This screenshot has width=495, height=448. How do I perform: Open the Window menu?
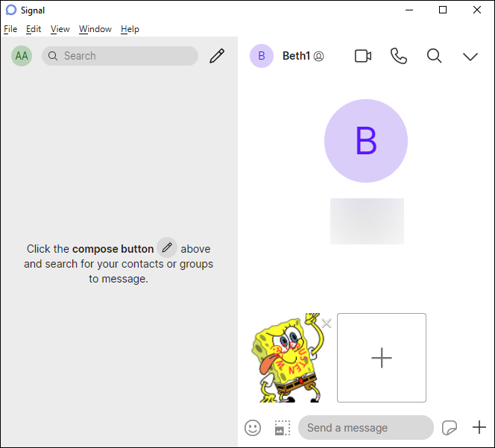95,29
